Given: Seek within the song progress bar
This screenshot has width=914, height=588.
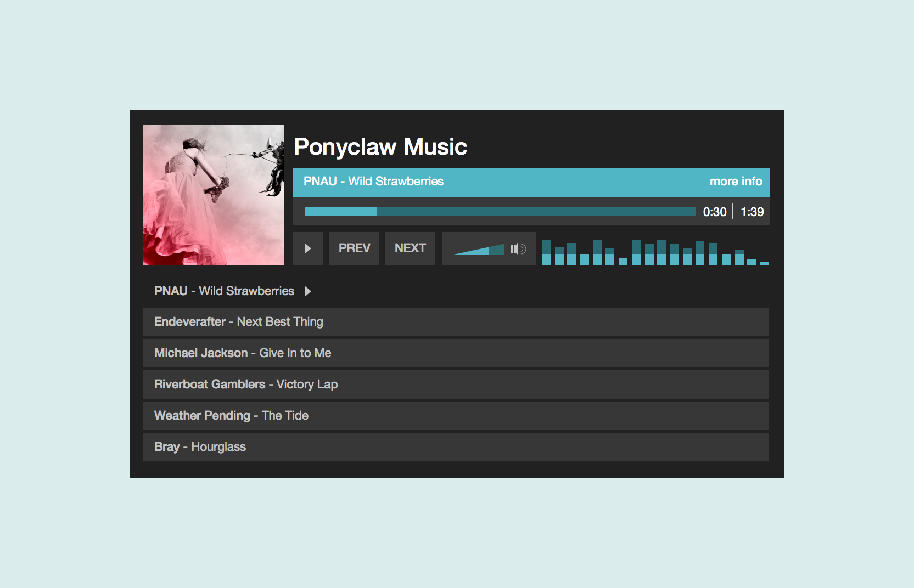Looking at the screenshot, I should 500,211.
